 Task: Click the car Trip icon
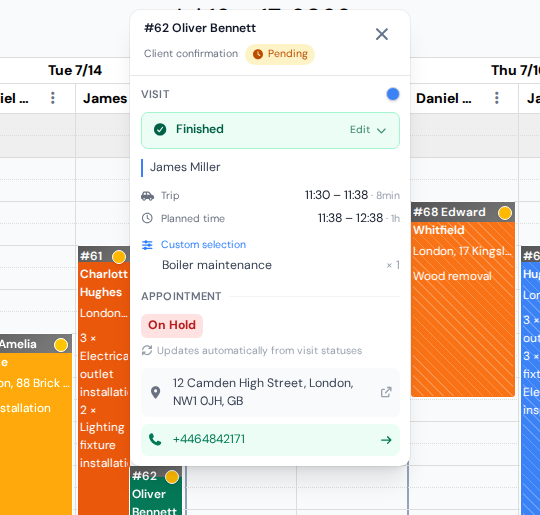tap(147, 196)
